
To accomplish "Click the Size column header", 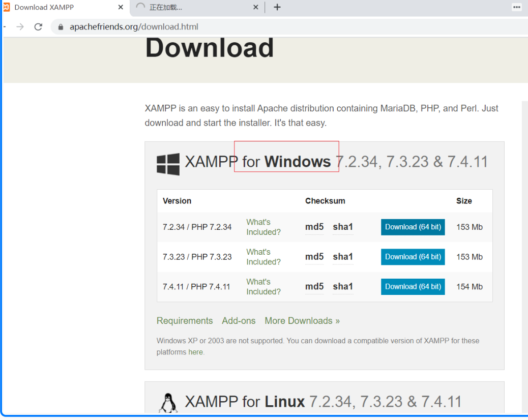I will click(464, 201).
